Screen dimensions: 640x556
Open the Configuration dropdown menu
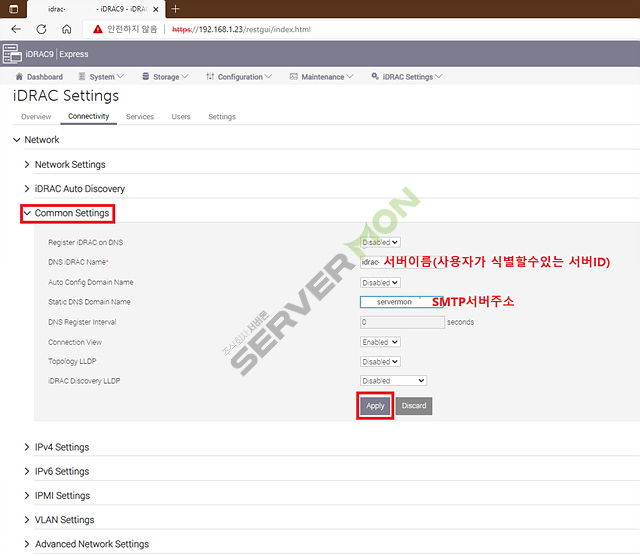click(x=239, y=77)
